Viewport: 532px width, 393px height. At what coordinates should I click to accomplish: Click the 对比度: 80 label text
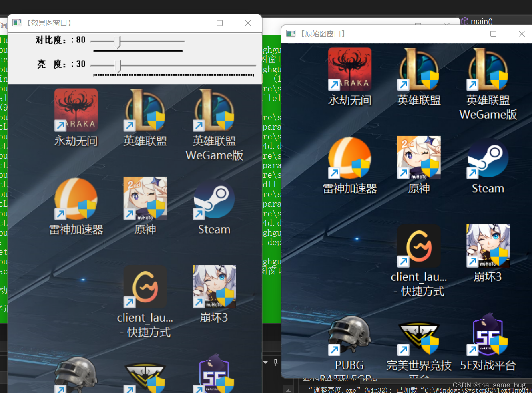(x=60, y=40)
